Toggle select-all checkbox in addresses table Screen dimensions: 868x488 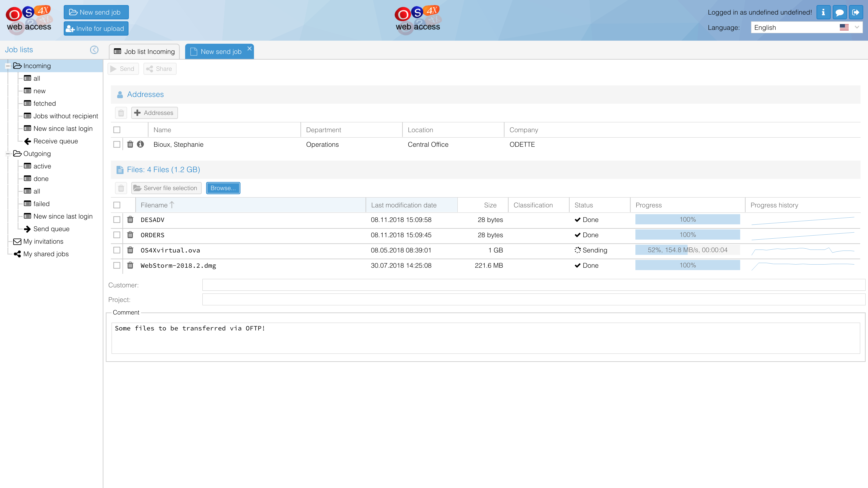click(x=117, y=130)
